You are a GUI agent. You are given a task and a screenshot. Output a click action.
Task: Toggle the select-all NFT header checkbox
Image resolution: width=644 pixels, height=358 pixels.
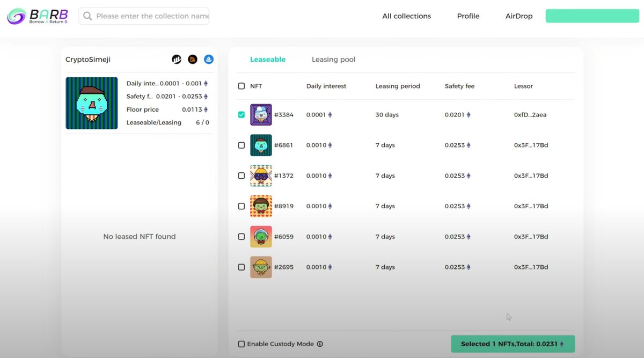pyautogui.click(x=241, y=86)
